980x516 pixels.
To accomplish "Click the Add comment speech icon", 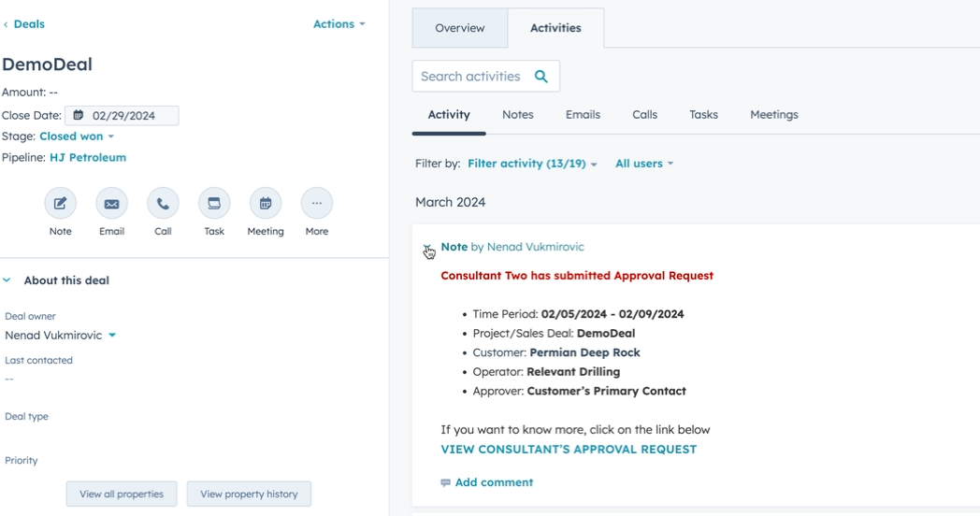I will pos(446,483).
